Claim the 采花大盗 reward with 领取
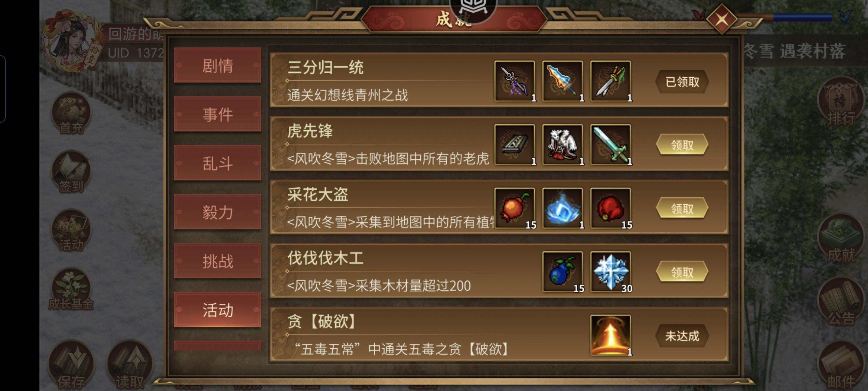Screen dimensions: 868x391 [x=682, y=209]
